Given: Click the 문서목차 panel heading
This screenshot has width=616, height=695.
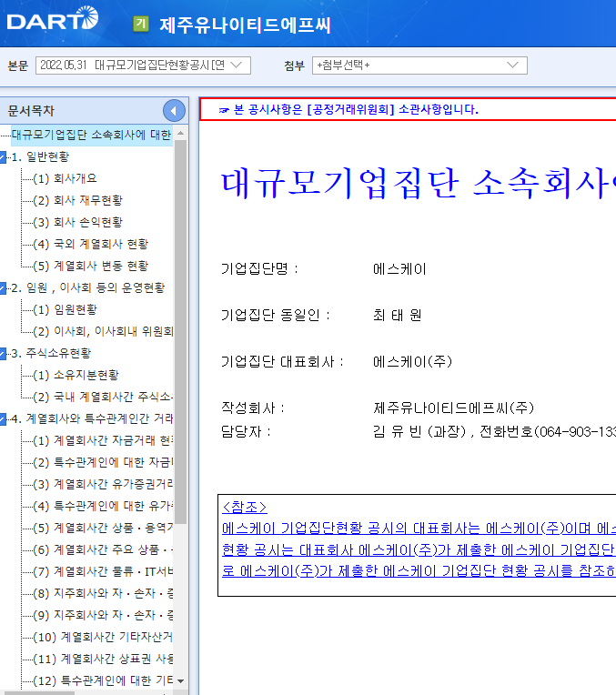Looking at the screenshot, I should (x=31, y=111).
